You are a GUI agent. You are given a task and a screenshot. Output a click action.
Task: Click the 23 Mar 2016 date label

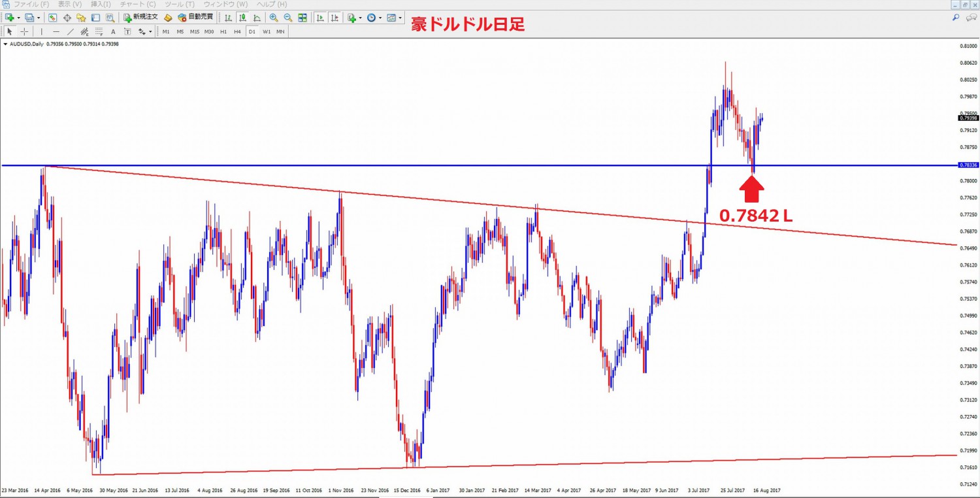(x=16, y=490)
